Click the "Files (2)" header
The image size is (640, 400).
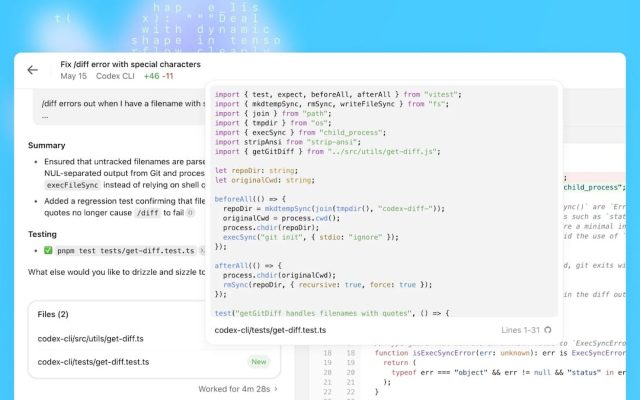(53, 314)
